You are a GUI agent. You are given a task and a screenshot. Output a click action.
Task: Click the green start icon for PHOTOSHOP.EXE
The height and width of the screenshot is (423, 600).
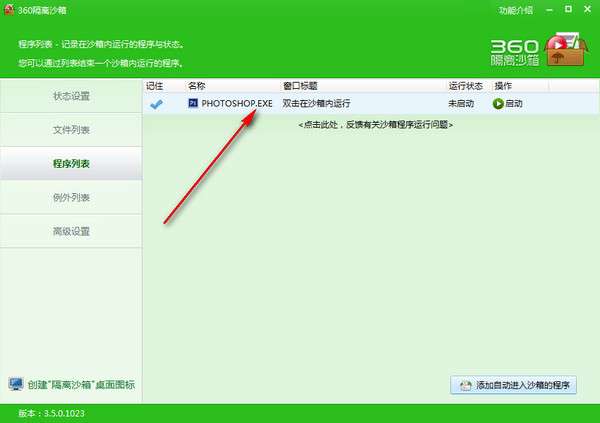click(x=498, y=104)
